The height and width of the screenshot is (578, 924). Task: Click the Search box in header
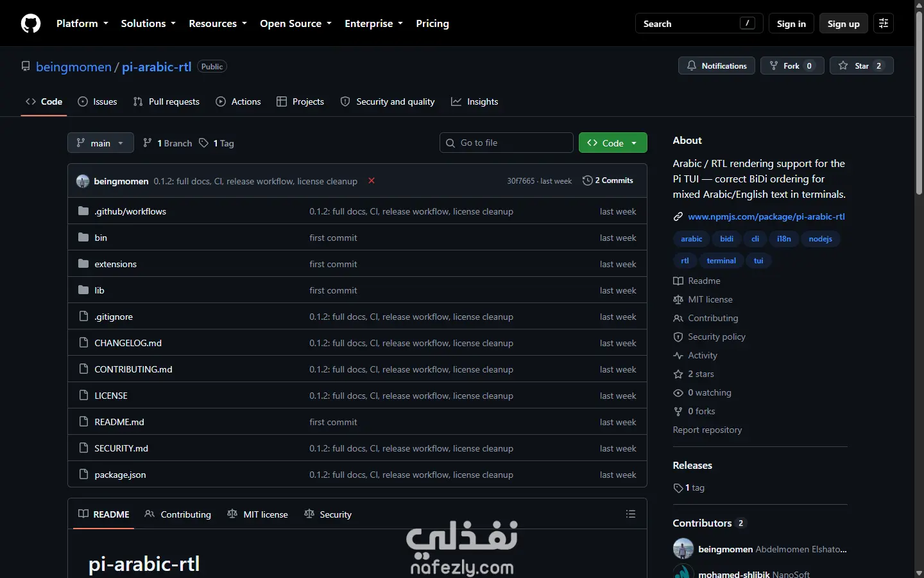(x=699, y=24)
